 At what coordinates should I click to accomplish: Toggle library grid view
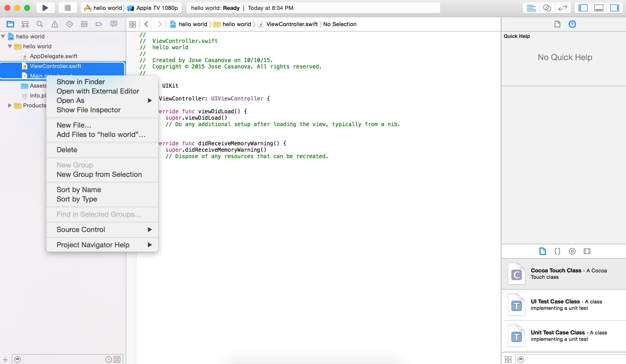pos(508,359)
